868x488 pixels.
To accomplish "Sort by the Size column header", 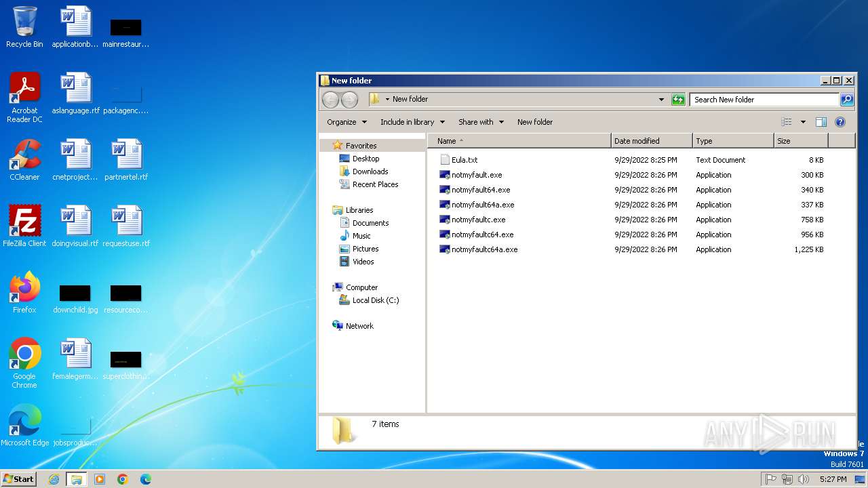I will pos(801,141).
